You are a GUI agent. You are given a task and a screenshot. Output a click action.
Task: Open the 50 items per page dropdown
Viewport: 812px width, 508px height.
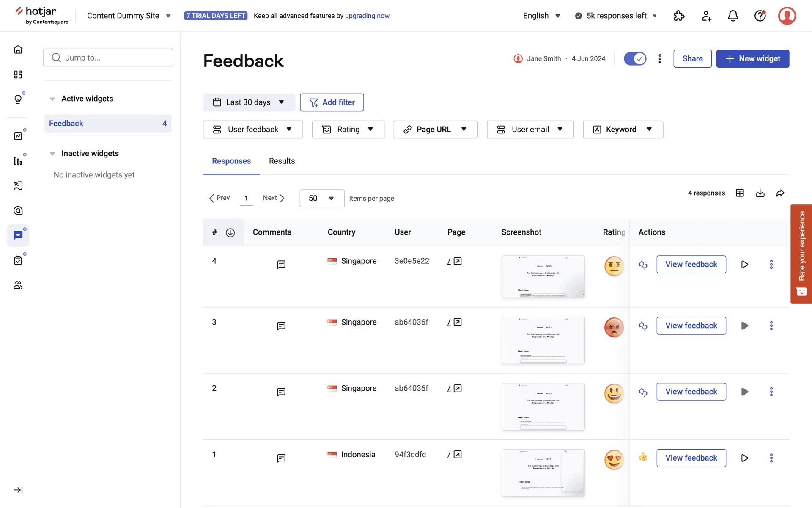[x=321, y=198]
